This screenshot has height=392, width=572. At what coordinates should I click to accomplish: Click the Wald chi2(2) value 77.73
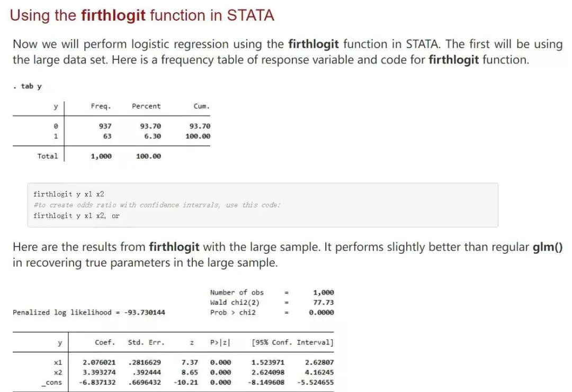(x=324, y=303)
